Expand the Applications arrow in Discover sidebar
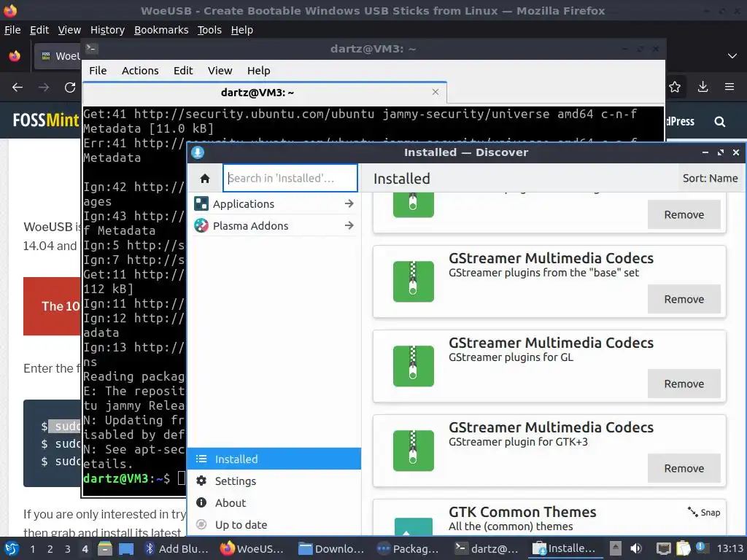Image resolution: width=747 pixels, height=560 pixels. tap(349, 204)
